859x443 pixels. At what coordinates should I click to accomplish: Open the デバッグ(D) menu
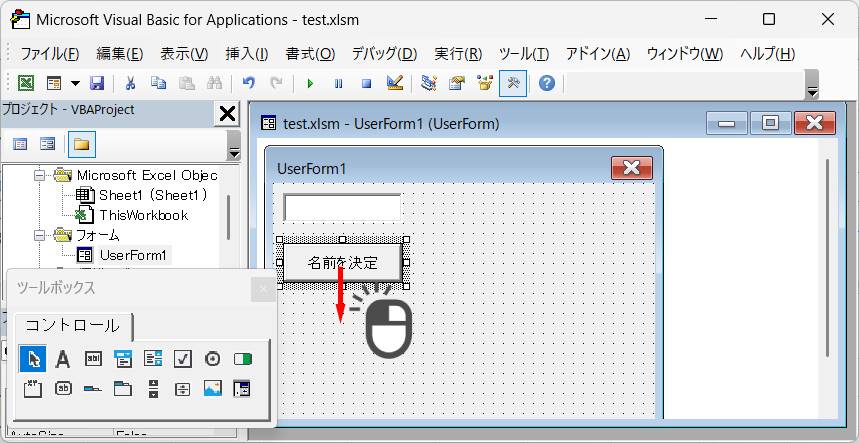coord(384,54)
